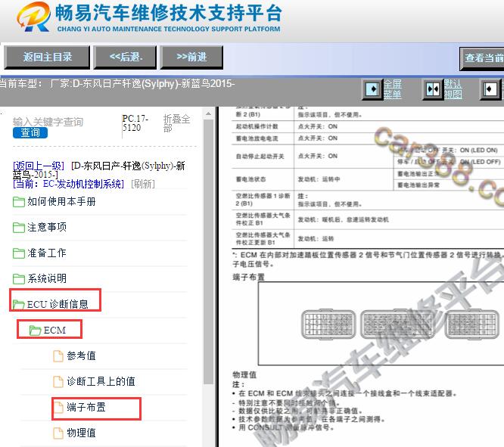
Task: Click the 返回主目录 button
Action: point(47,57)
